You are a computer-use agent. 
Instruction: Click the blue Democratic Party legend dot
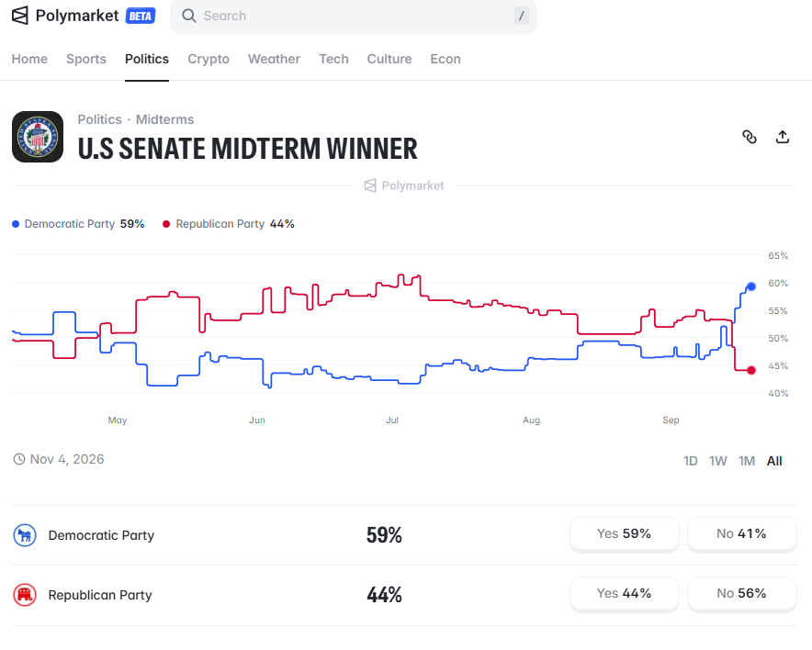click(x=16, y=224)
